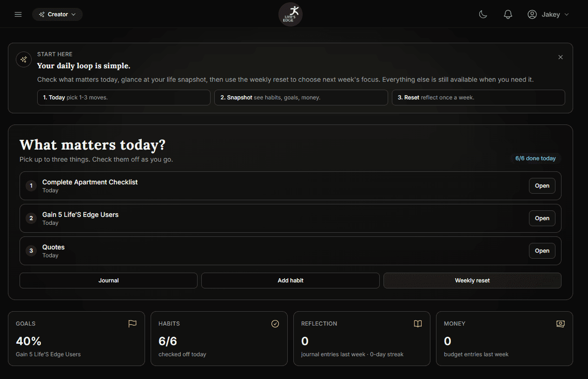Open the Habits 6/6 card
Screen dimensions: 588x379
(x=219, y=339)
